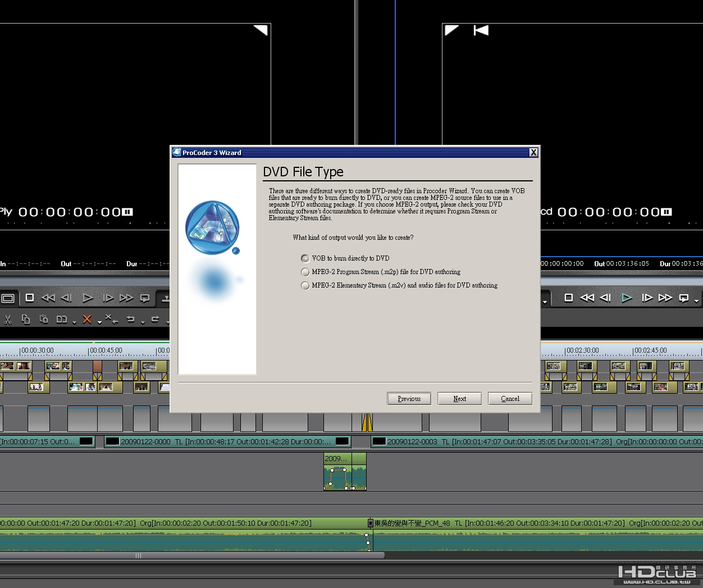Click the go-to-start marker icon in recorder
The height and width of the screenshot is (588, 703).
481,30
